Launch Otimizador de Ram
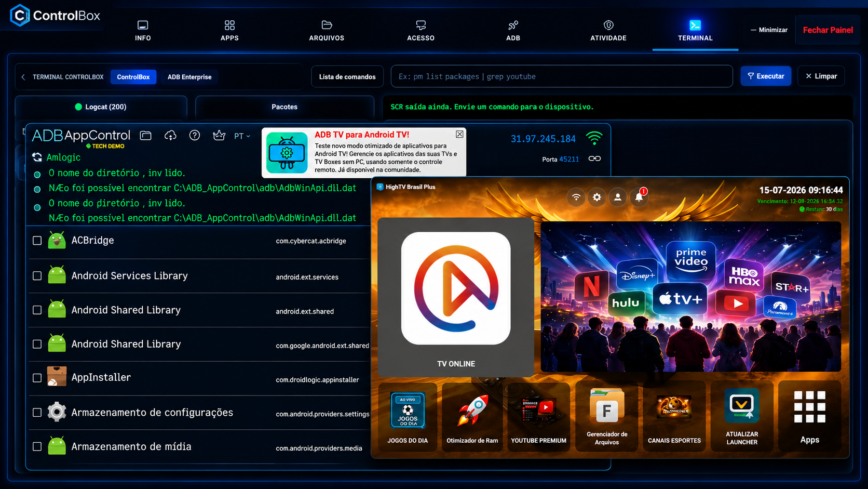Viewport: 868px width, 489px height. (472, 417)
